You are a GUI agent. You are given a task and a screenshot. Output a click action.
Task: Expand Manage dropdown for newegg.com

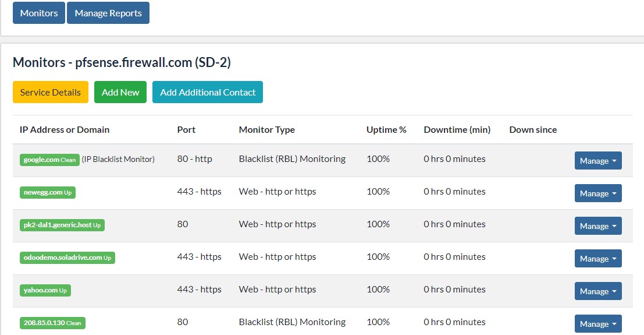[x=598, y=193]
